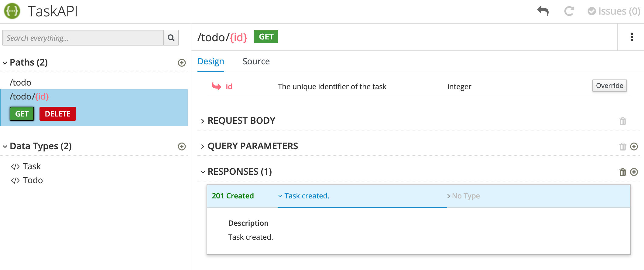Click the search magnifier icon

click(171, 38)
